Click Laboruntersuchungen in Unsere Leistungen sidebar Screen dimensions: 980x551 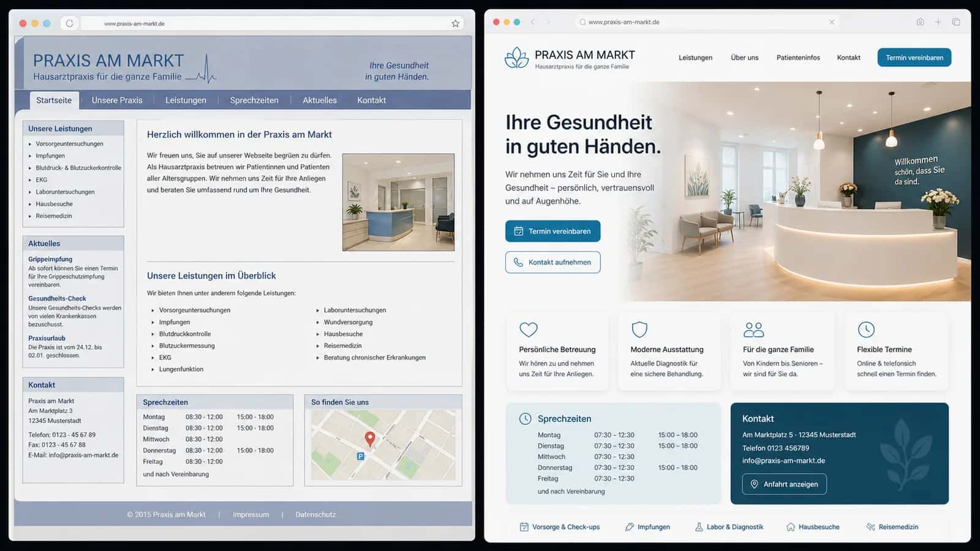65,192
